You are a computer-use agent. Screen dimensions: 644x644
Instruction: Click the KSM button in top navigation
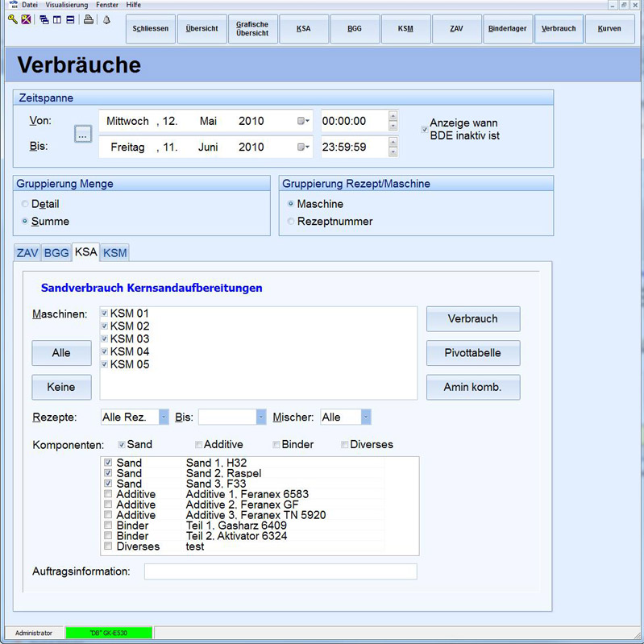405,29
